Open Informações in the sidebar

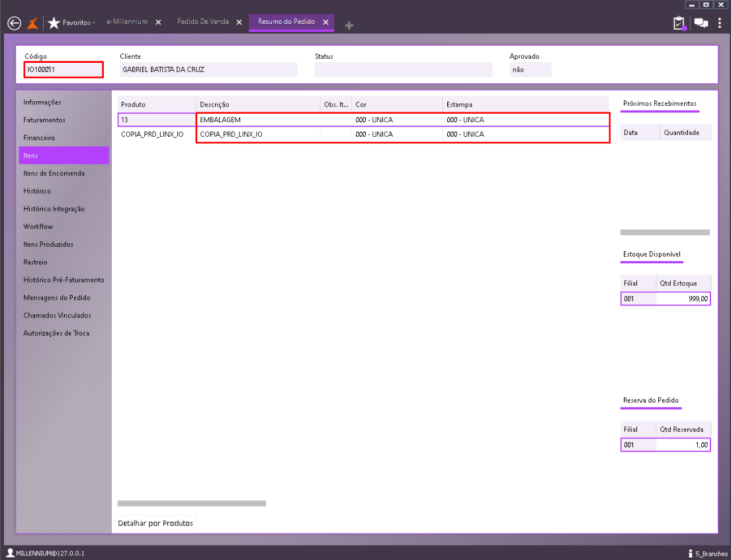click(64, 102)
